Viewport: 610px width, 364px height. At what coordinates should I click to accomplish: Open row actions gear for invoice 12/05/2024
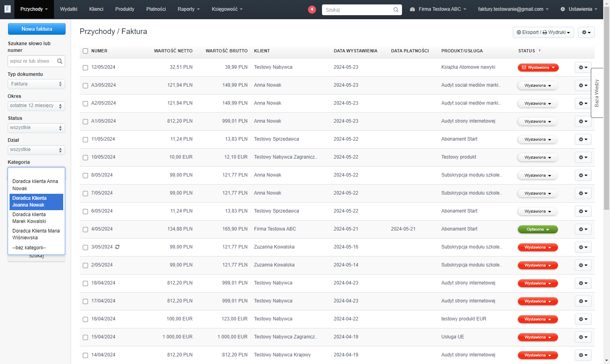pos(583,68)
